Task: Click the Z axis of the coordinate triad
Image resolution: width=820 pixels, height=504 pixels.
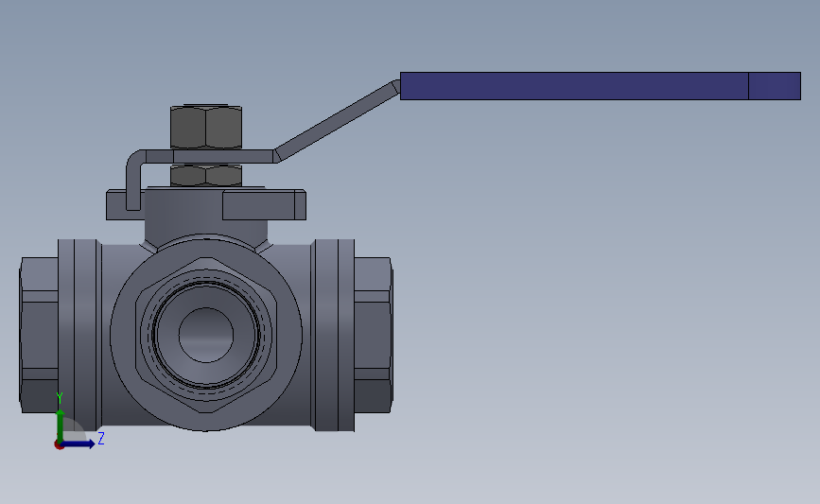Action: coord(79,443)
